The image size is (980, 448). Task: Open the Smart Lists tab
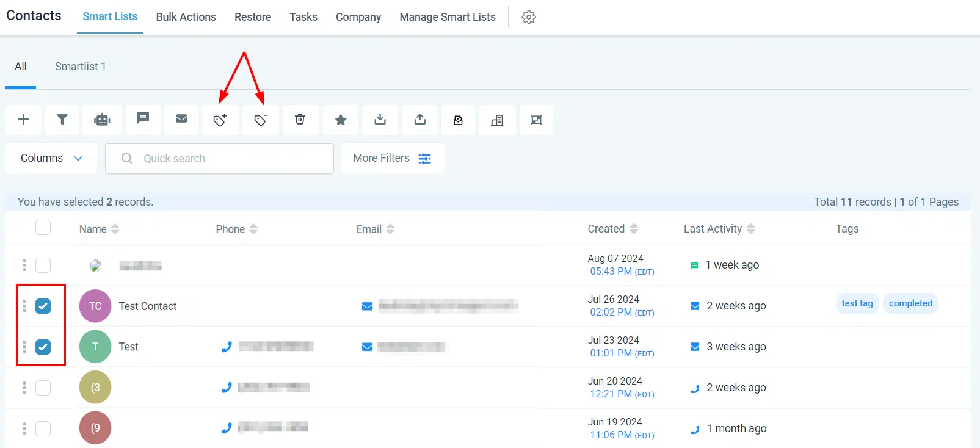110,17
